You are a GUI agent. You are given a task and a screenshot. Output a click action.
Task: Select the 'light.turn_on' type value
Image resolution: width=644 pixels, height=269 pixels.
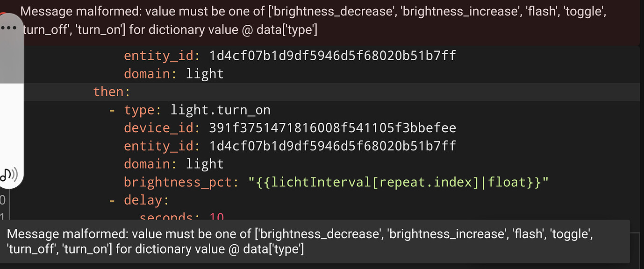220,110
